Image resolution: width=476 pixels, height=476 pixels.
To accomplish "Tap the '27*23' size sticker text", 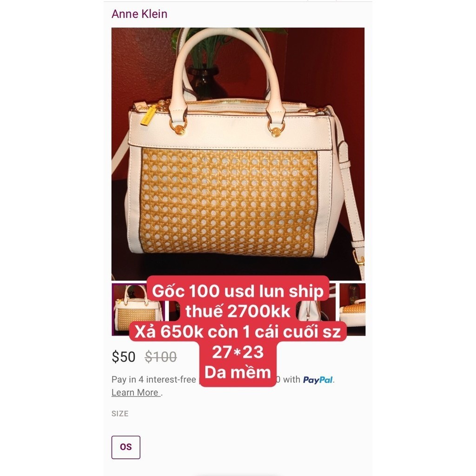I will coord(238,352).
